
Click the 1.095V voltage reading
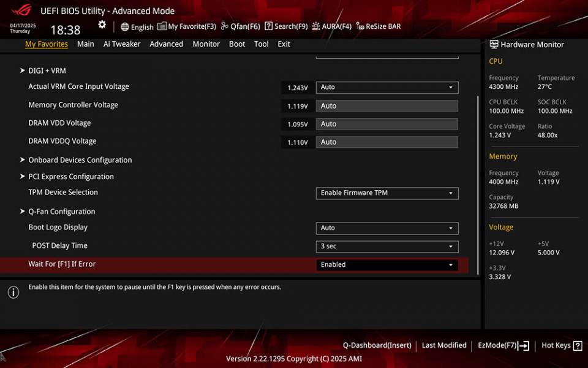click(298, 125)
